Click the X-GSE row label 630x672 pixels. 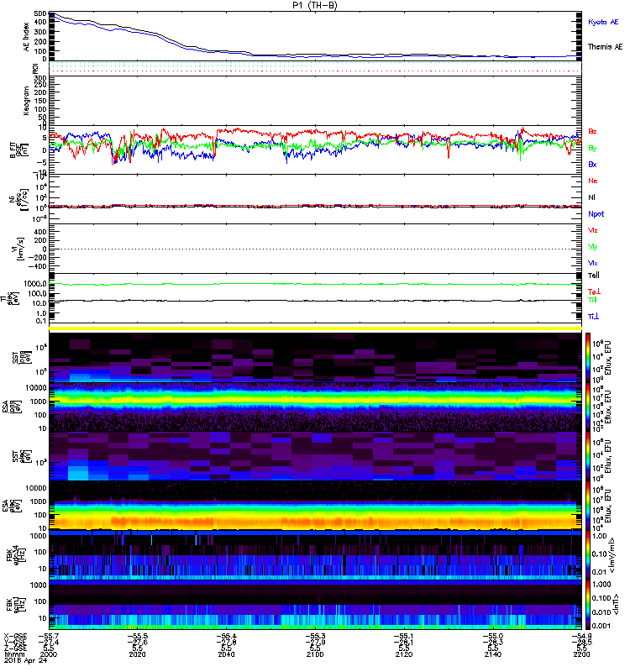(x=15, y=636)
